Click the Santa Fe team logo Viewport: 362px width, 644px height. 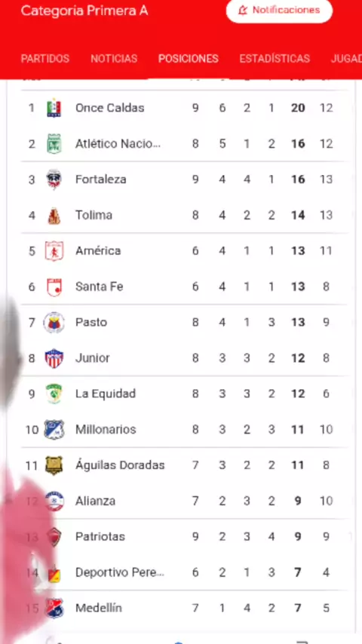coord(54,287)
